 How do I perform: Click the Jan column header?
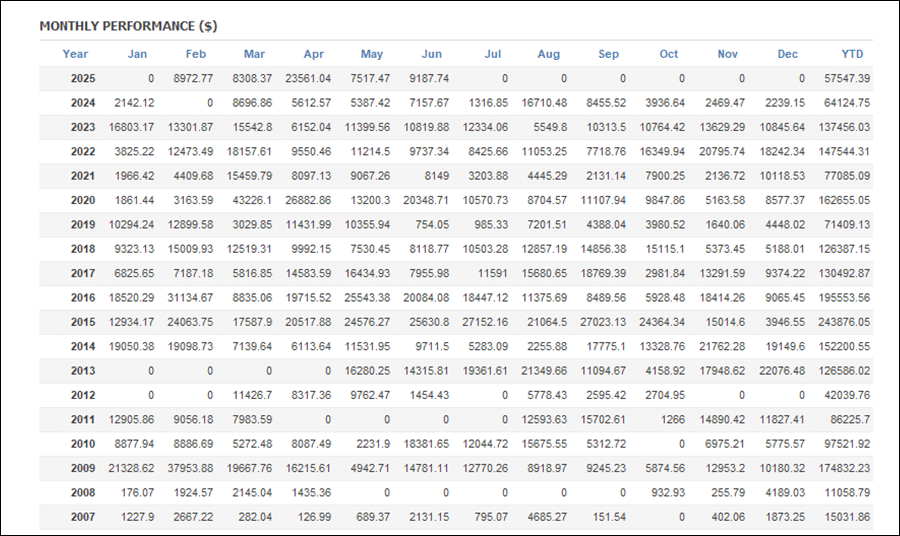point(137,54)
